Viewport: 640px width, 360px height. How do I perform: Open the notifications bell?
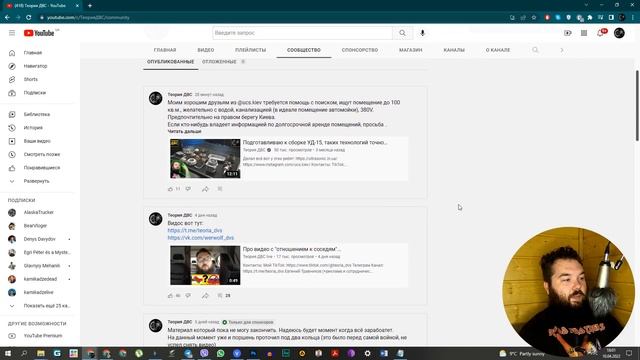(600, 33)
